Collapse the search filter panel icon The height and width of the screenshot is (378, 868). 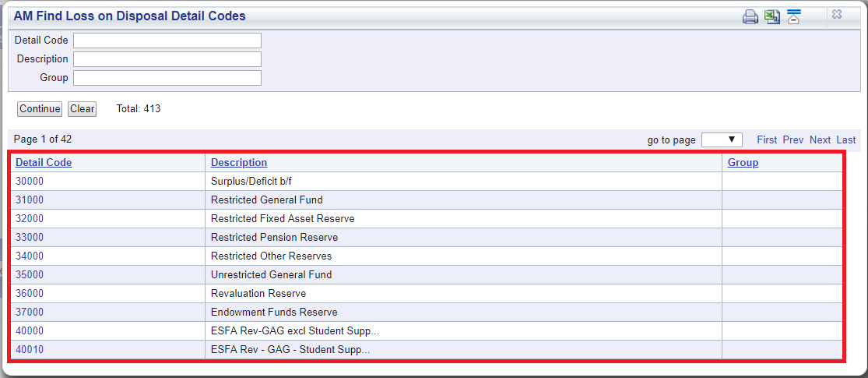click(x=794, y=16)
